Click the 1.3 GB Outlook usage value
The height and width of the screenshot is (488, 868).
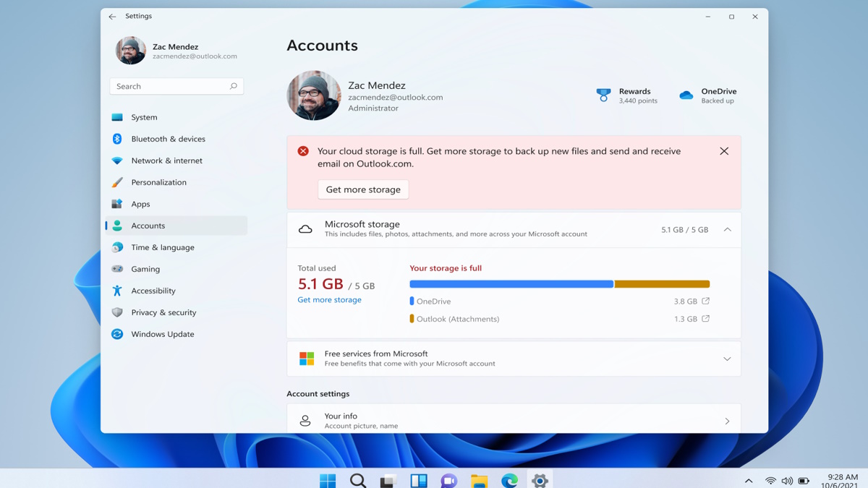pos(686,319)
